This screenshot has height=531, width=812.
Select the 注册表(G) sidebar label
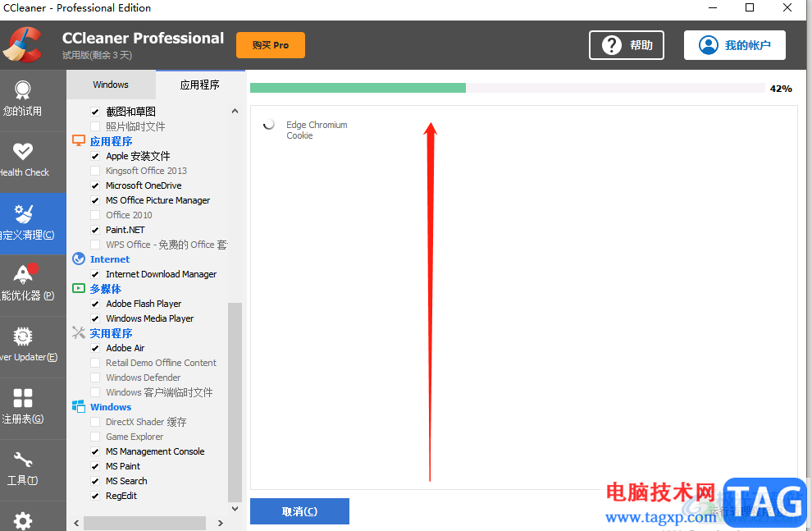tap(23, 419)
